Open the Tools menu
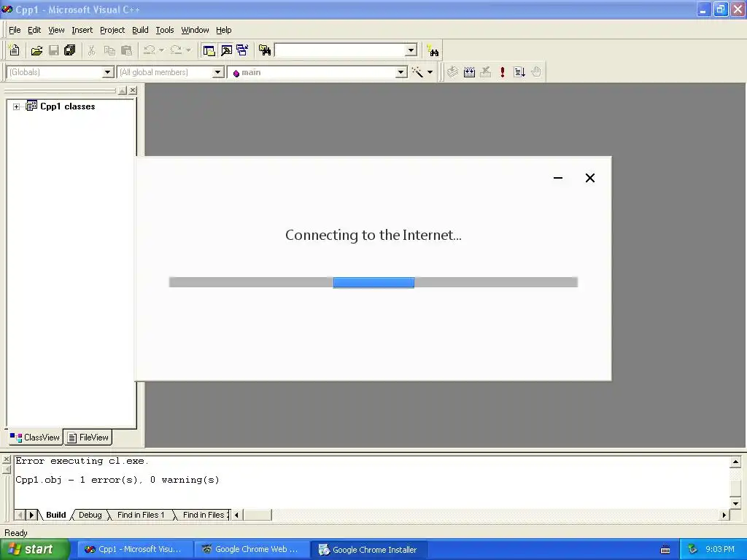Screen dimensions: 747x560 pos(165,30)
